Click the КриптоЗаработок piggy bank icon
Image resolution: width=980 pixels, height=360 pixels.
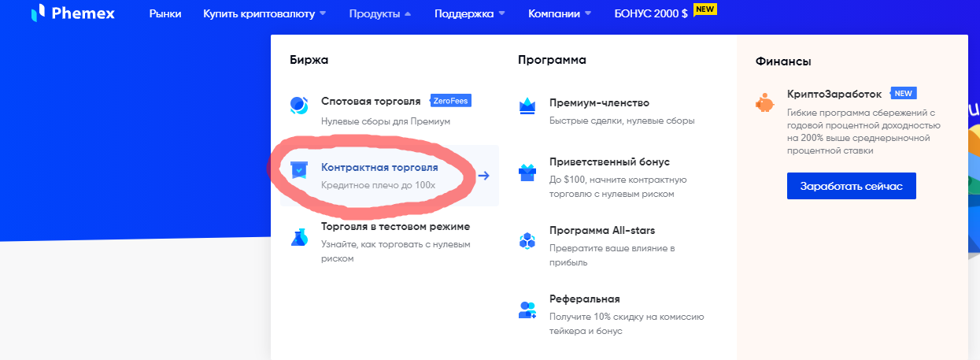(764, 103)
